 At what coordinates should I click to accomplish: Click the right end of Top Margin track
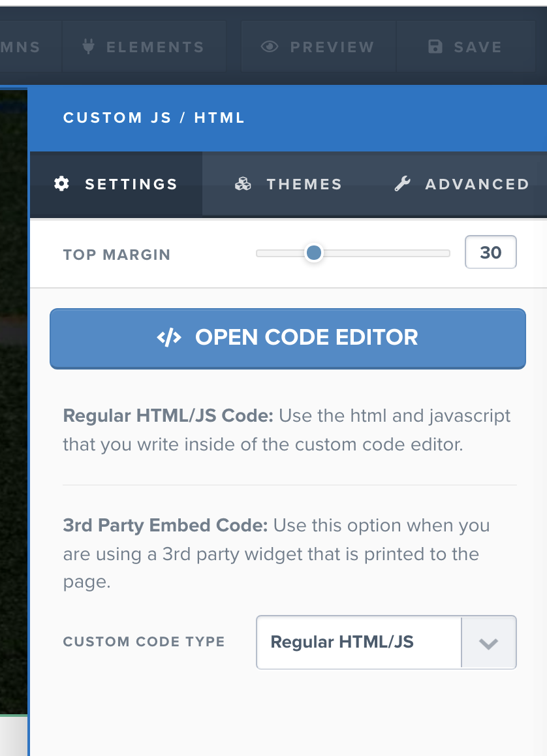(446, 253)
